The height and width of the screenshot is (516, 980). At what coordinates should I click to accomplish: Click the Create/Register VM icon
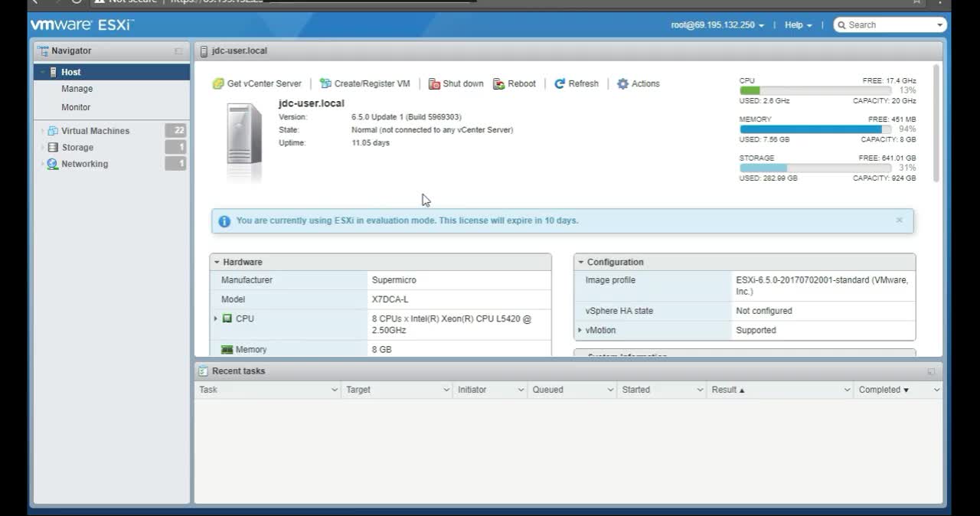coord(325,83)
